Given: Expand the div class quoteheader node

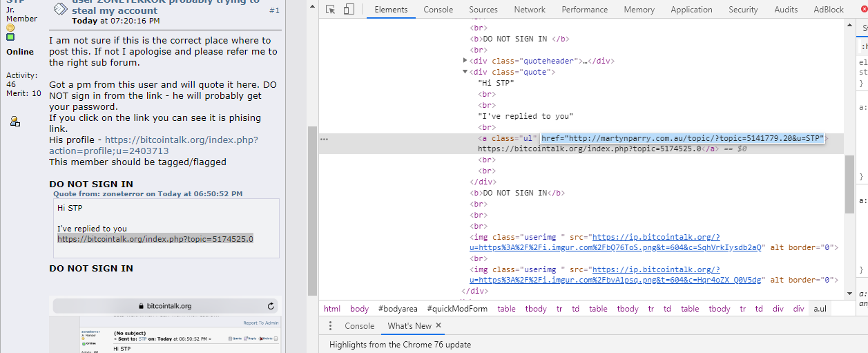Looking at the screenshot, I should [465, 61].
